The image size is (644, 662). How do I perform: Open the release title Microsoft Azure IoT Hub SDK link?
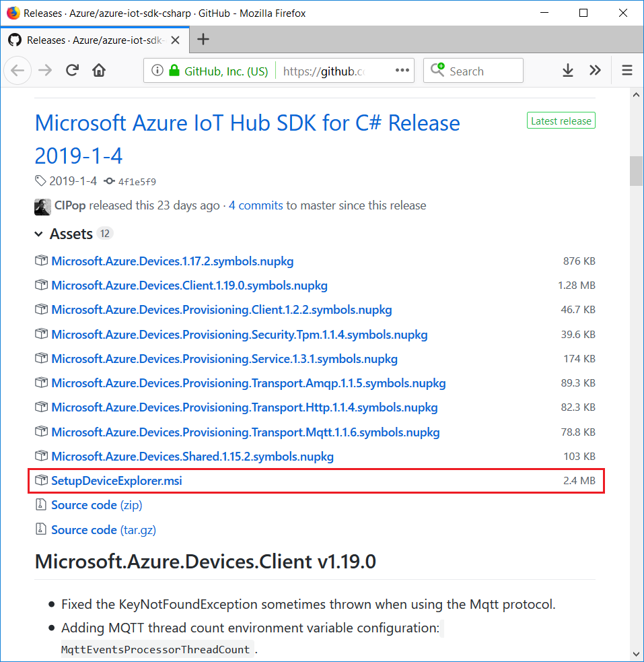247,139
